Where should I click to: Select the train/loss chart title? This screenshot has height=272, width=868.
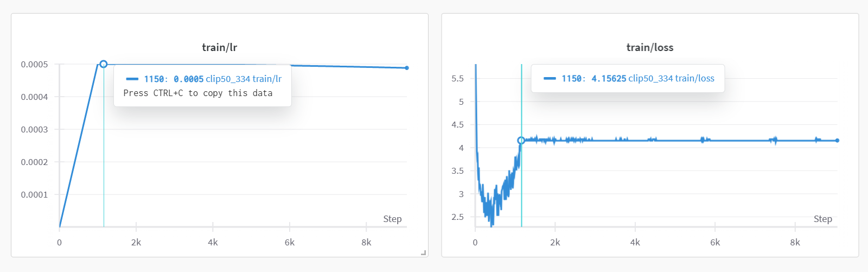(x=649, y=47)
